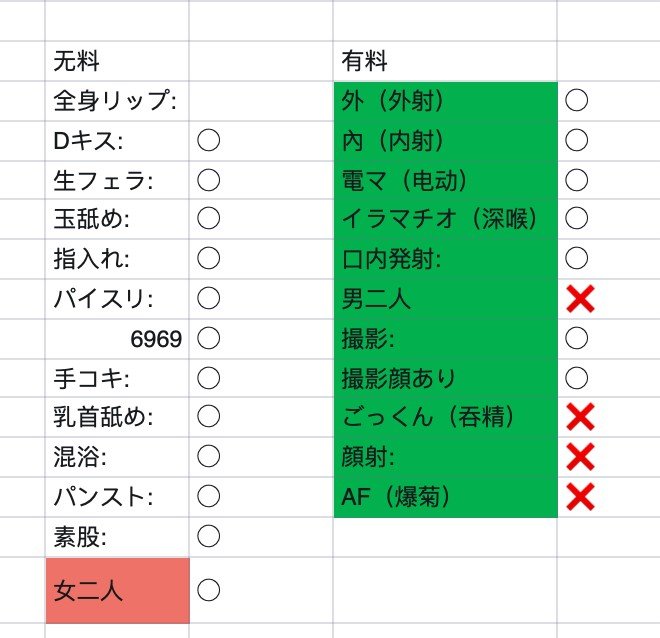This screenshot has width=660, height=638.
Task: Select the green 男二人 cell
Action: click(445, 298)
